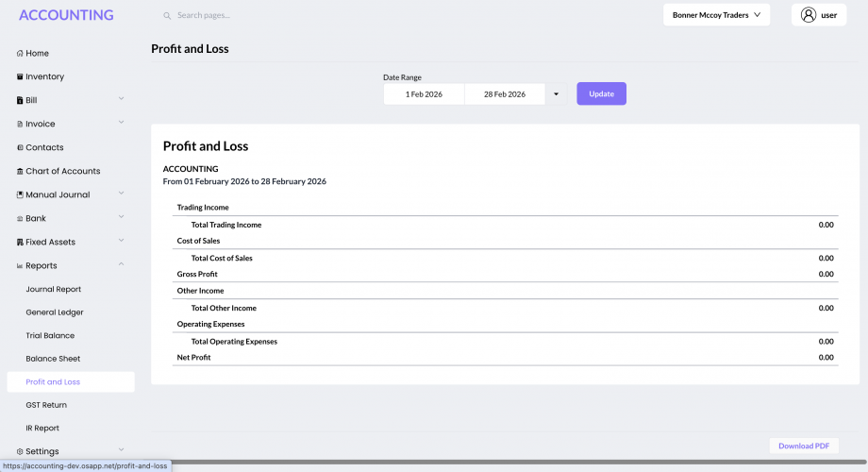Open the IR Report
This screenshot has height=472, width=868.
pos(42,429)
